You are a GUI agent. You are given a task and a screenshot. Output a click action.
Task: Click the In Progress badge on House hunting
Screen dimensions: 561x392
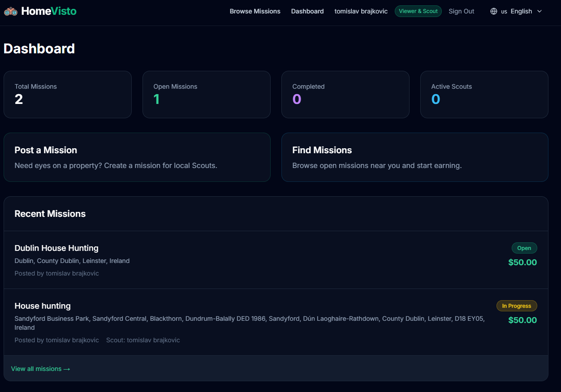tap(517, 306)
